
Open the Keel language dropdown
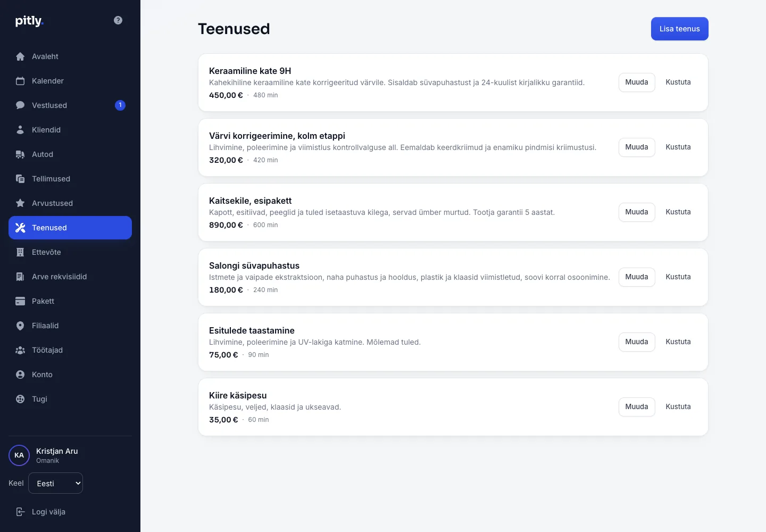pyautogui.click(x=55, y=483)
